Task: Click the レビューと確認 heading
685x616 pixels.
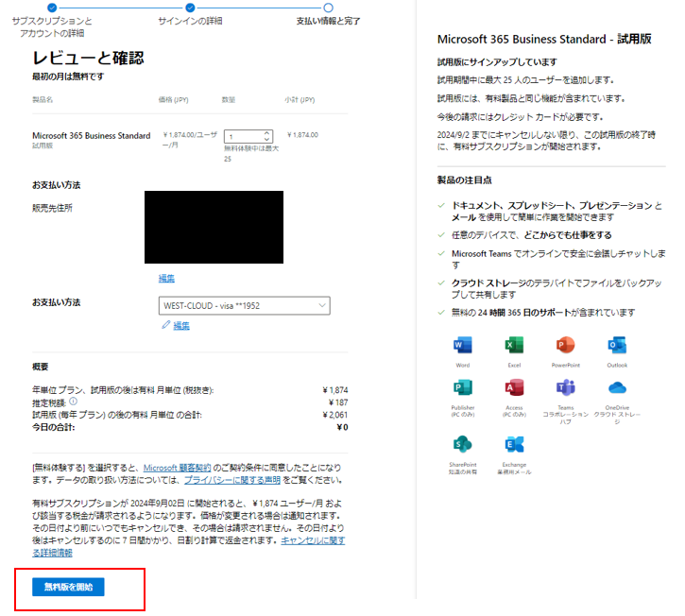Action: click(x=88, y=58)
